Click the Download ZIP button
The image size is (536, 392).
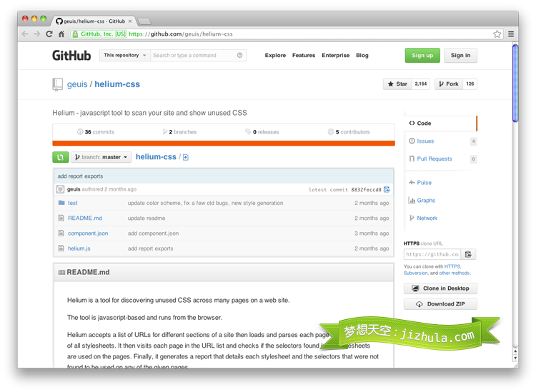pos(440,304)
